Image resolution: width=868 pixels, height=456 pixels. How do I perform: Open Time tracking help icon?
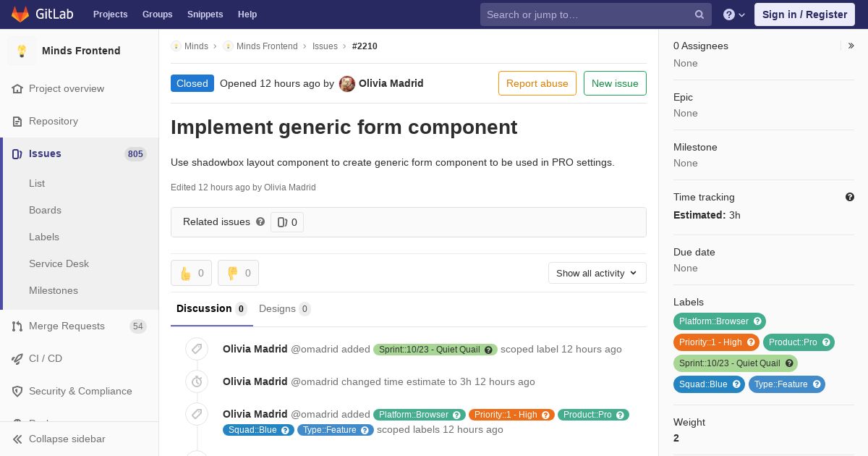tap(850, 197)
